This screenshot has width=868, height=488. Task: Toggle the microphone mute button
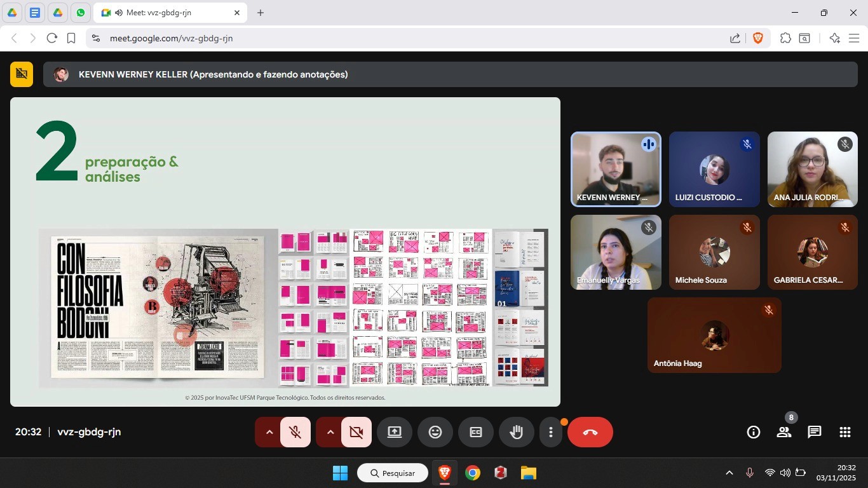pyautogui.click(x=295, y=432)
